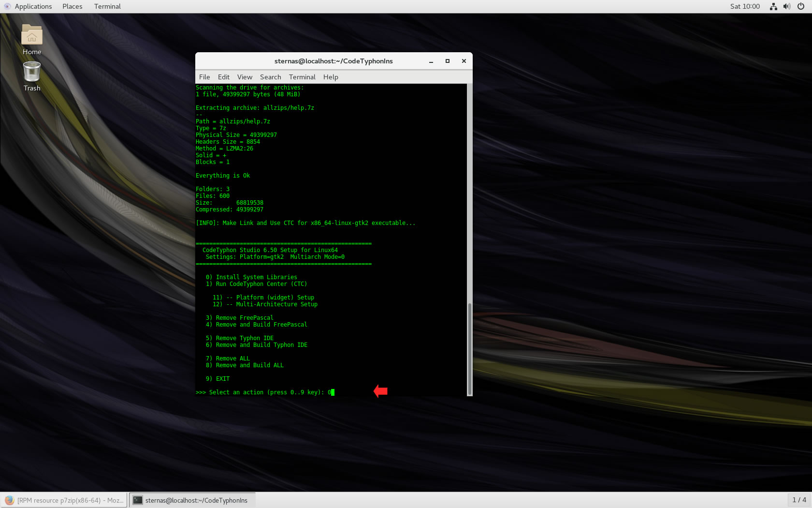Image resolution: width=812 pixels, height=508 pixels.
Task: Open the Home folder desktop icon
Action: pos(32,40)
